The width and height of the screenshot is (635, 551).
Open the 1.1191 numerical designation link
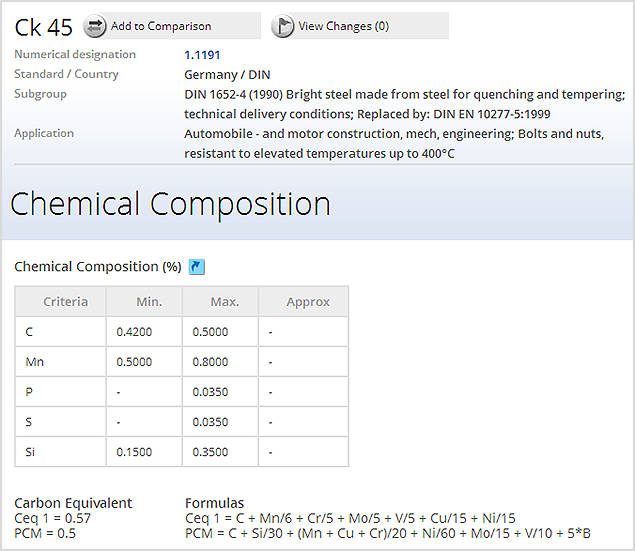click(202, 55)
